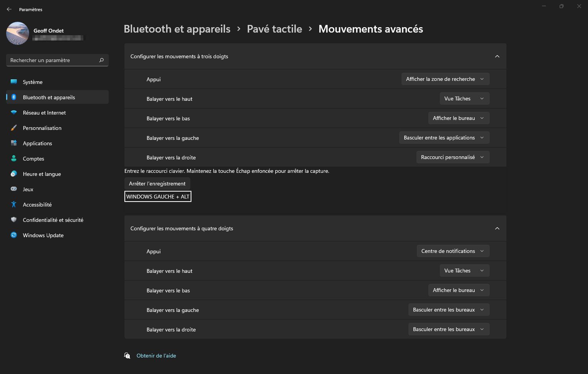The width and height of the screenshot is (588, 374).
Task: Click the WINDOWS GAUCHE + ALT shortcut field
Action: tap(158, 197)
